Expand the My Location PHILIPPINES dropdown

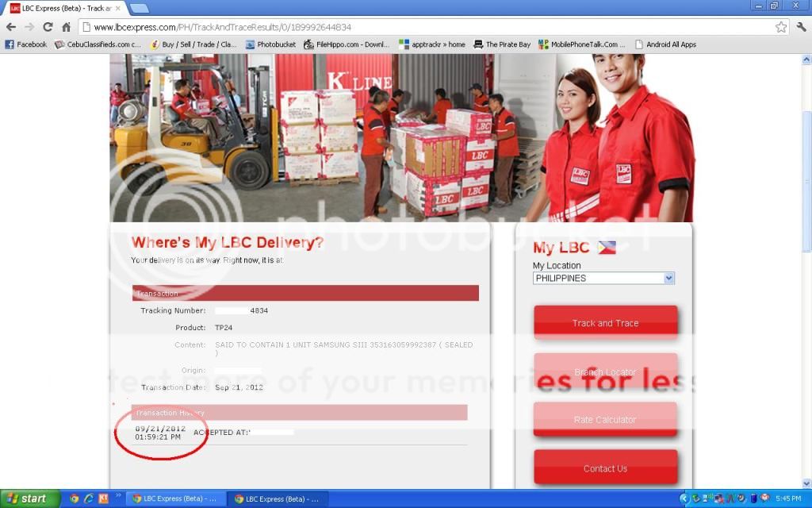point(603,279)
